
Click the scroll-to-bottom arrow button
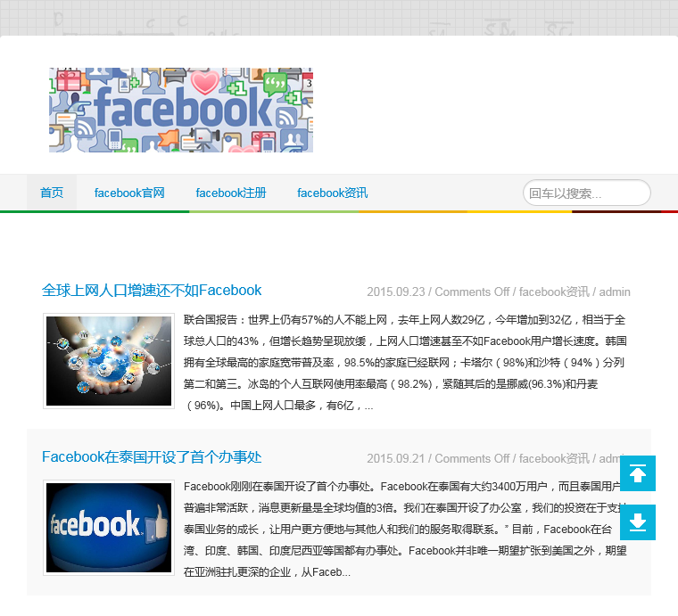(637, 522)
